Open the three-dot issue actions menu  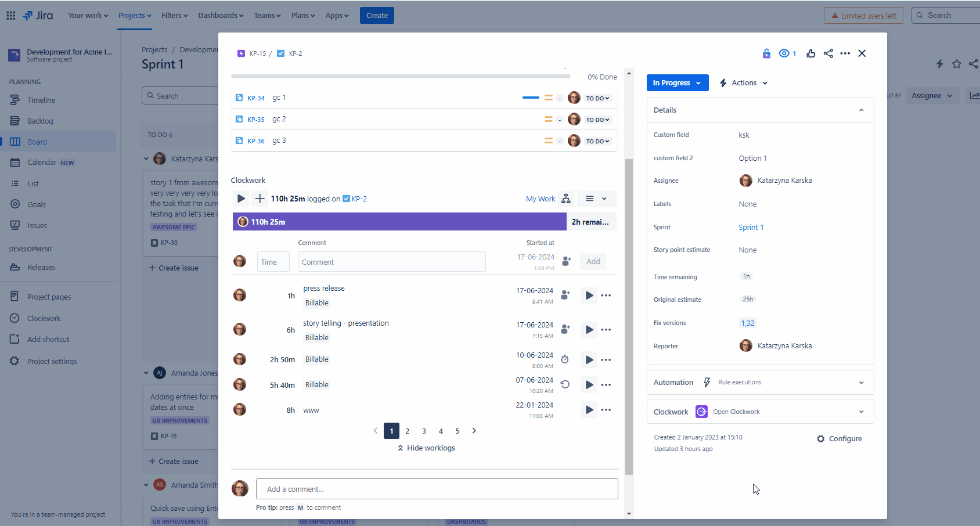coord(845,53)
